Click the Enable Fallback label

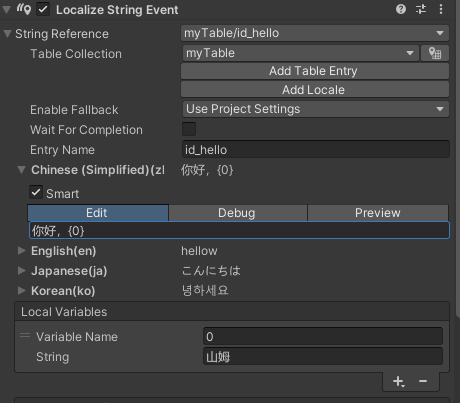click(74, 110)
